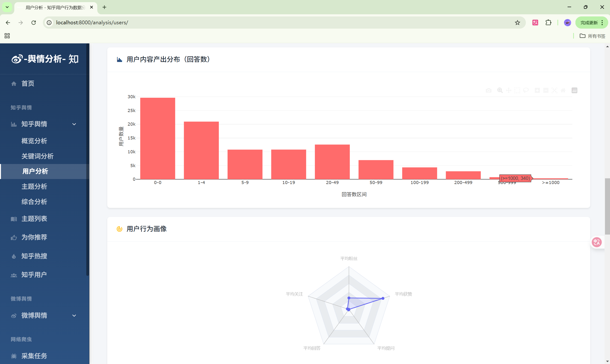Viewport: 610px width, 364px height.
Task: Click the floating translate widget
Action: pyautogui.click(x=596, y=242)
